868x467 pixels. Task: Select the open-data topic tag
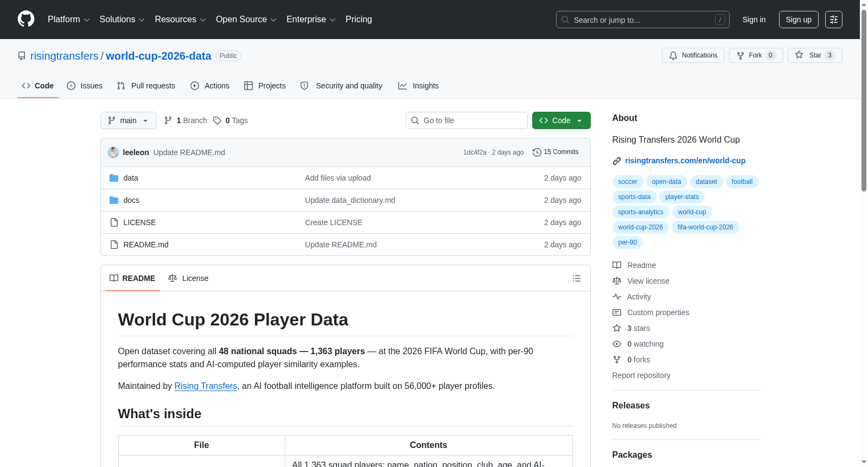coord(667,182)
